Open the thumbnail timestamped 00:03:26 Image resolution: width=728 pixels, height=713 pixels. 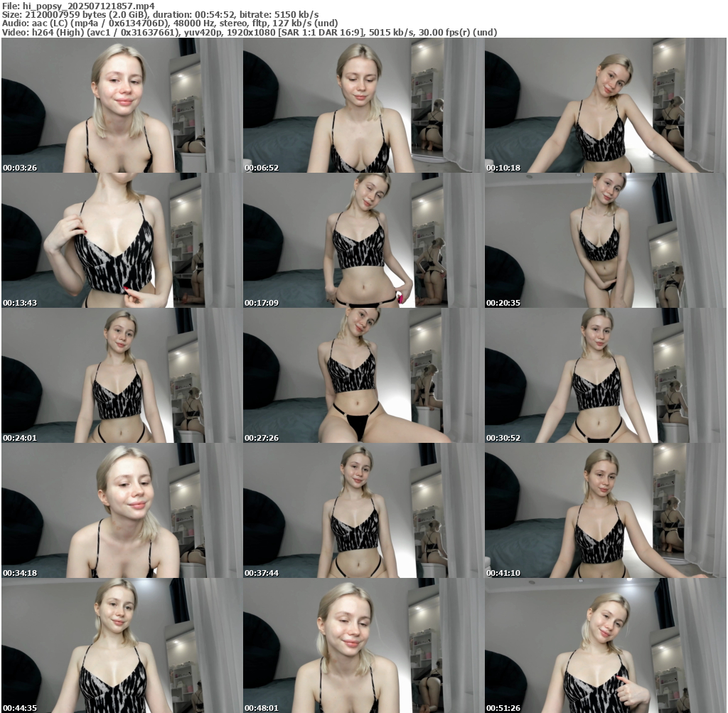click(122, 105)
